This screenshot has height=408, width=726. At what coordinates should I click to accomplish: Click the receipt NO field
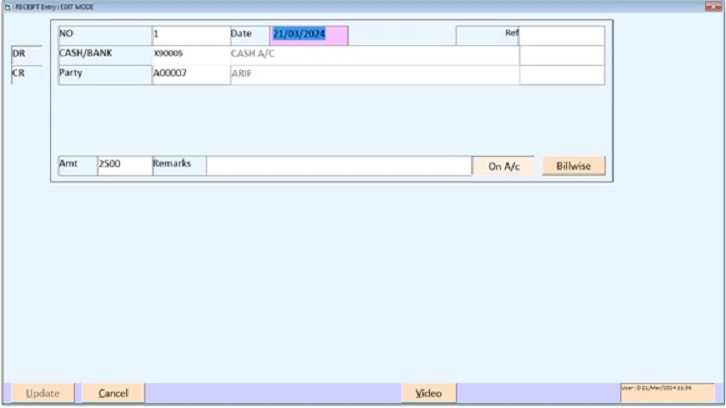(x=191, y=35)
